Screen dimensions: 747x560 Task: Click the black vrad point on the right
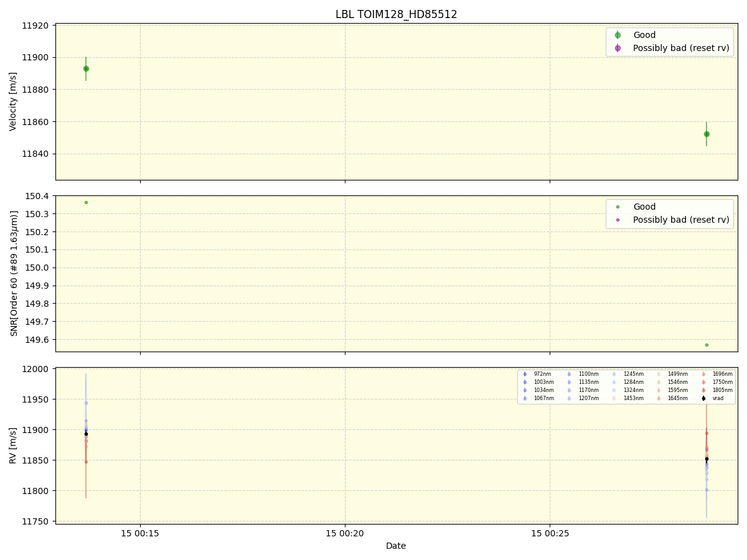707,459
